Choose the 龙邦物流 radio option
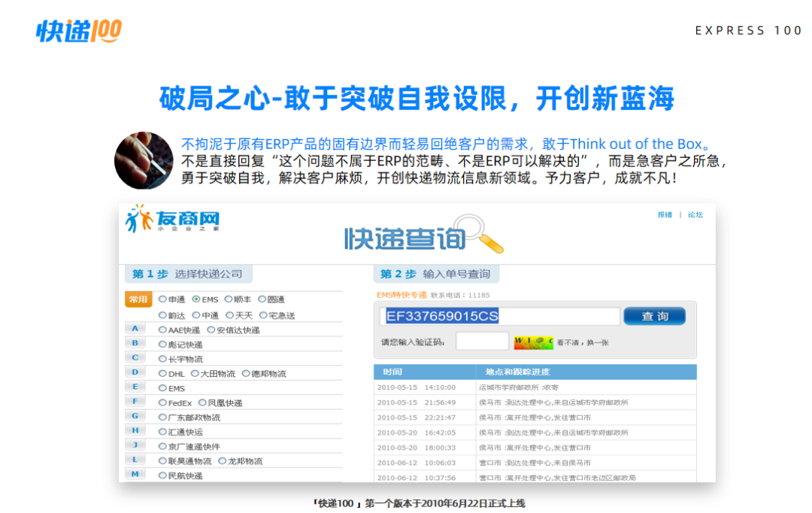Image resolution: width=812 pixels, height=513 pixels. (x=222, y=460)
